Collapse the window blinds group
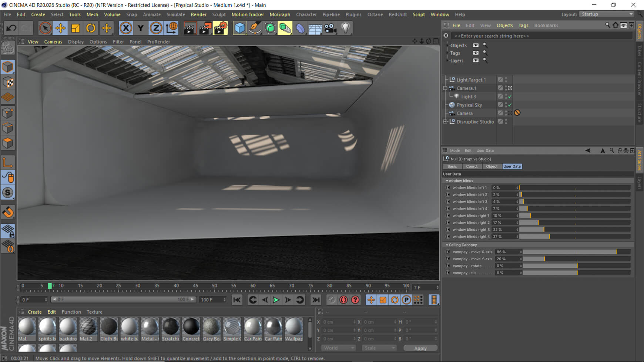 447,181
